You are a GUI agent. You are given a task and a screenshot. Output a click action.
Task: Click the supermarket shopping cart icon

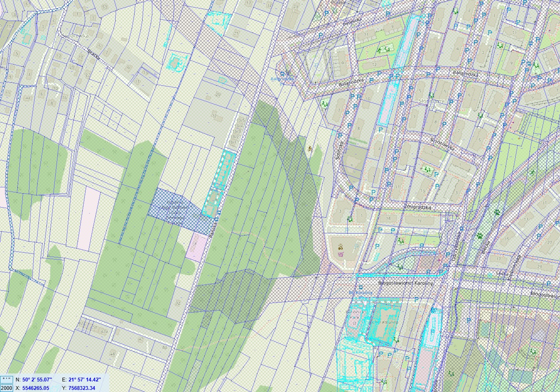341,254
